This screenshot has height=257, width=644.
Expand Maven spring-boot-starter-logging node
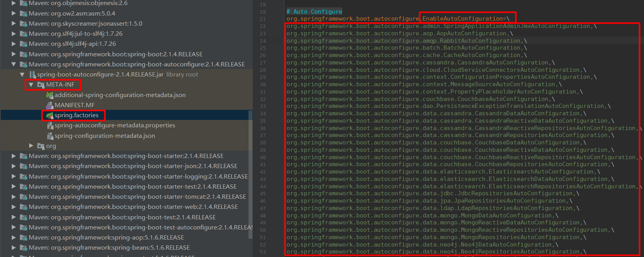coord(14,177)
